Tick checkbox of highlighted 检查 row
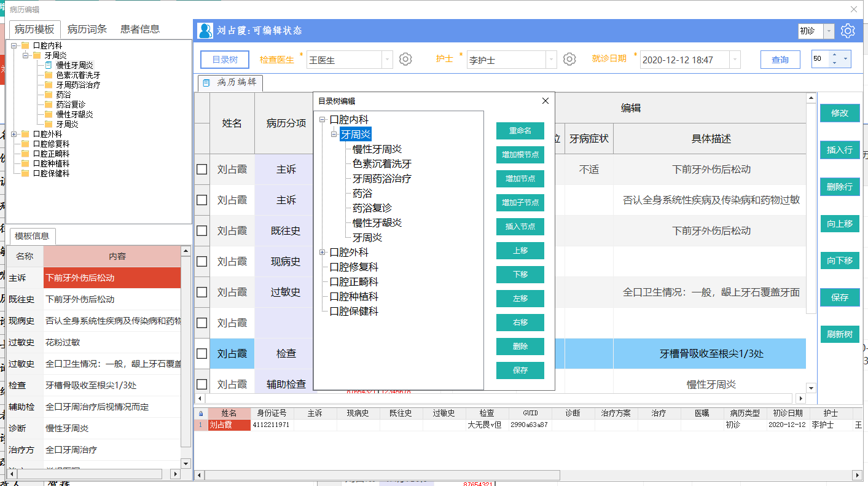The image size is (868, 486). [x=201, y=354]
